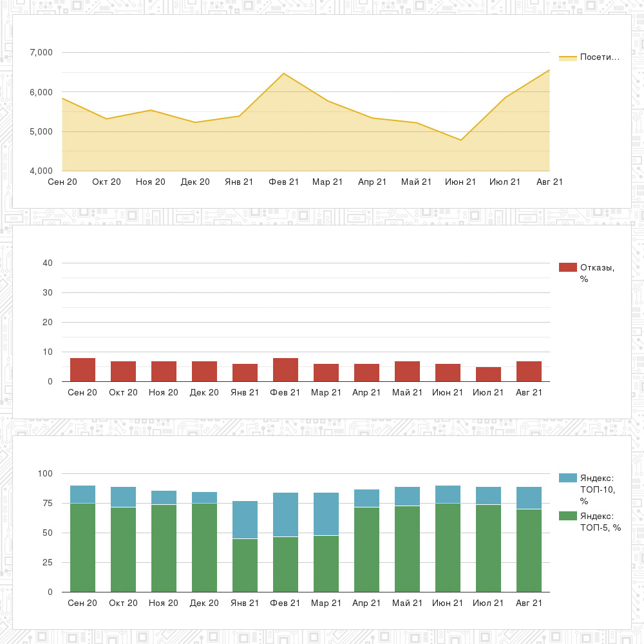Click the blue ТОП-10 segment for Авг 21

(529, 498)
